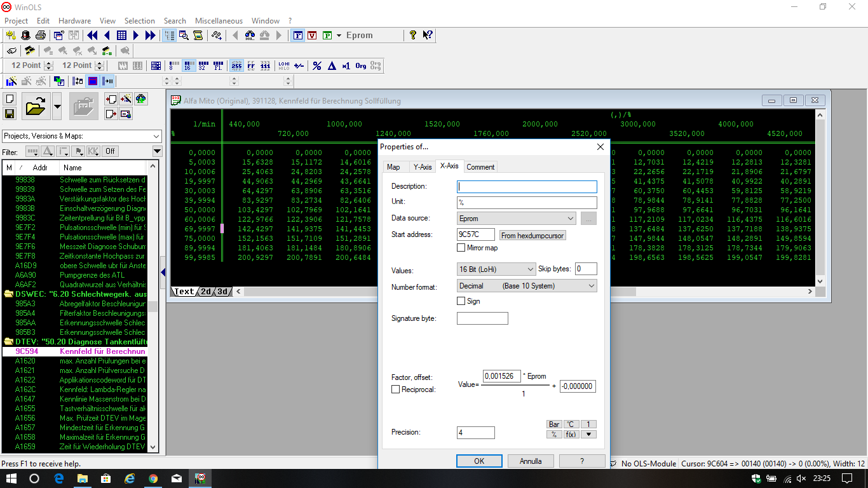Toggle the filter Off button
The width and height of the screenshot is (868, 488).
coord(111,151)
